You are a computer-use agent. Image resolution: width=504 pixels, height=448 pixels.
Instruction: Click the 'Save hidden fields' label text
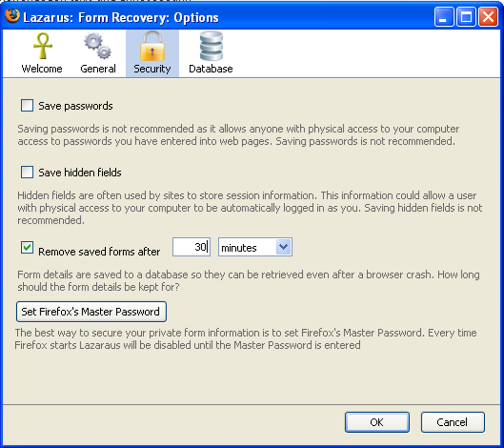(80, 173)
